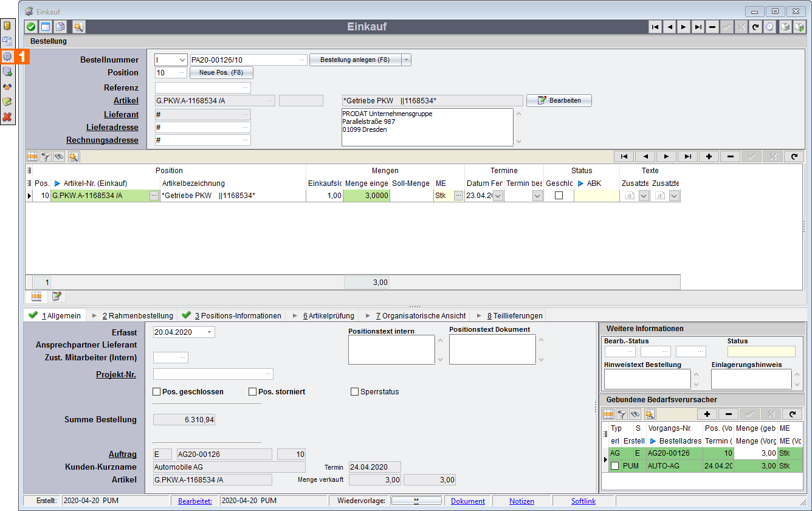Open the Datum Fertig date dropdown in row

pyautogui.click(x=498, y=196)
